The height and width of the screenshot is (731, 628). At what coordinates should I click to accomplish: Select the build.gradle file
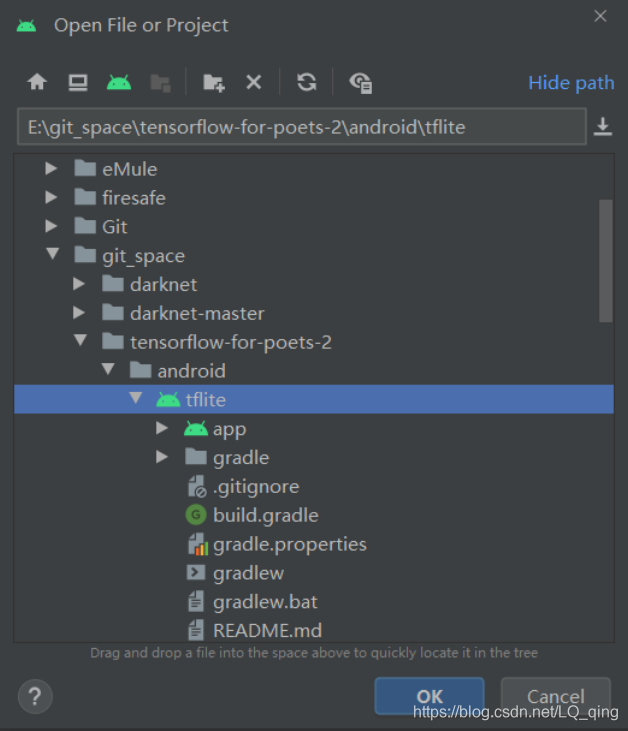tap(314, 515)
